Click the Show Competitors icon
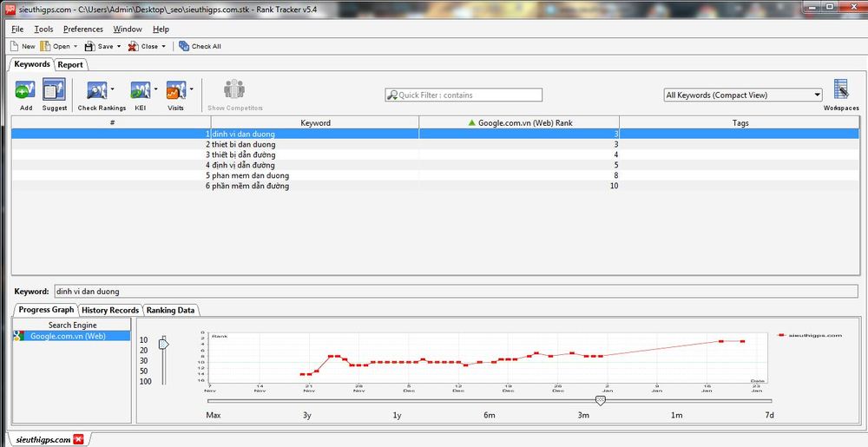This screenshot has width=868, height=447. pyautogui.click(x=234, y=89)
